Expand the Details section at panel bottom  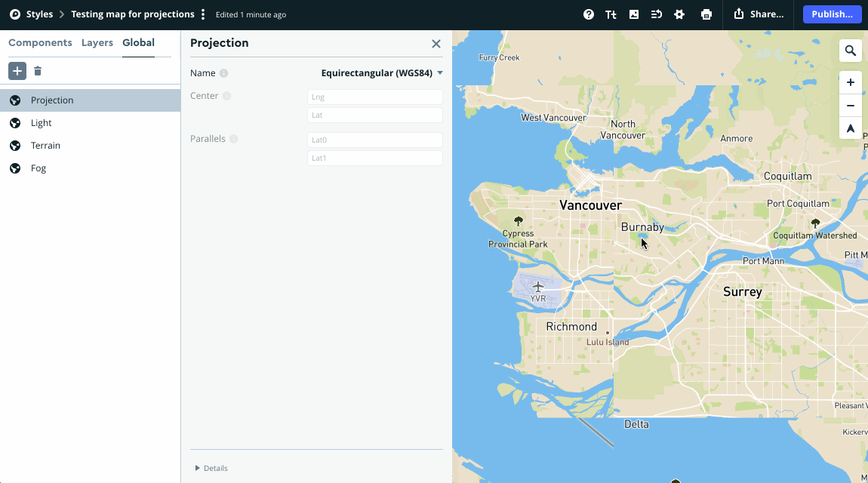(x=211, y=468)
